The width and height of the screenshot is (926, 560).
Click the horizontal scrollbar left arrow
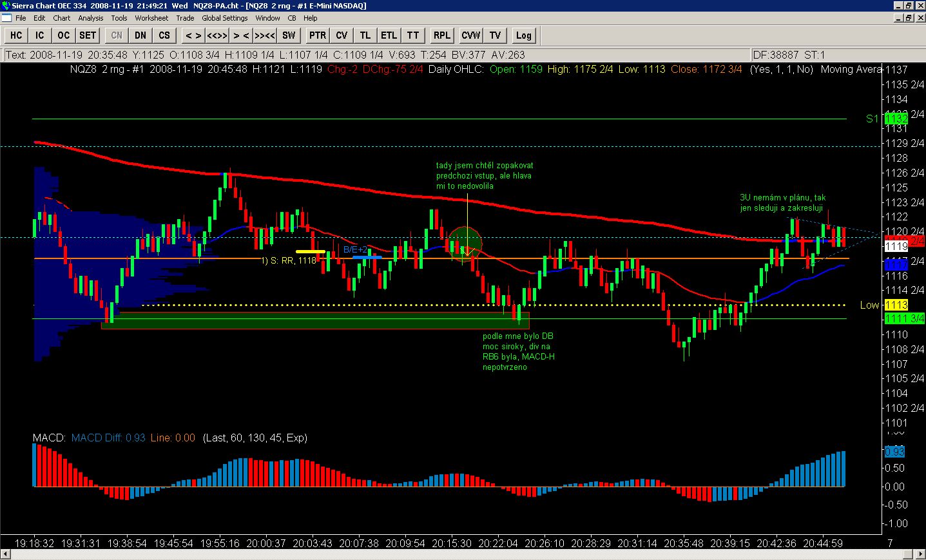(6, 554)
